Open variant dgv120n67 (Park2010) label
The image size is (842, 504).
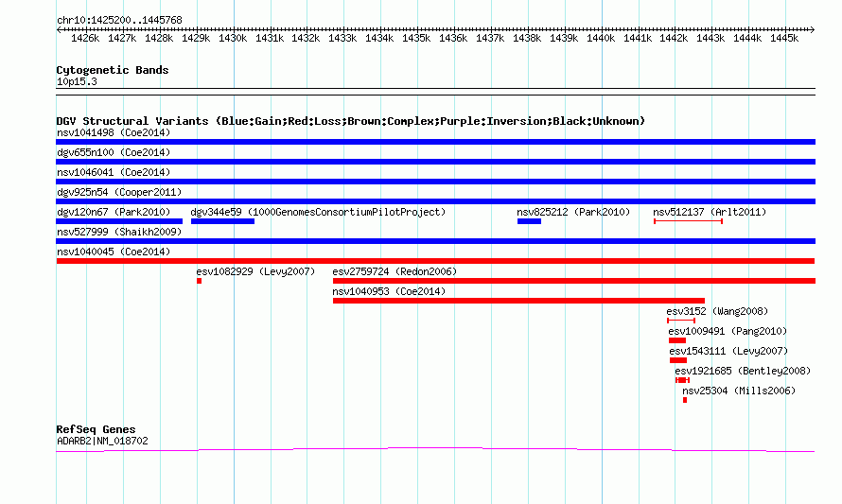[114, 212]
